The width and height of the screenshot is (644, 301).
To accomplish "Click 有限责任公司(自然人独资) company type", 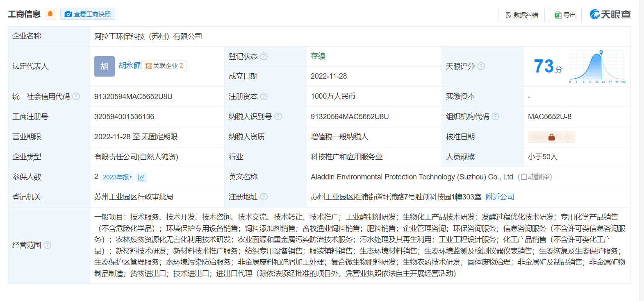I will 136,157.
